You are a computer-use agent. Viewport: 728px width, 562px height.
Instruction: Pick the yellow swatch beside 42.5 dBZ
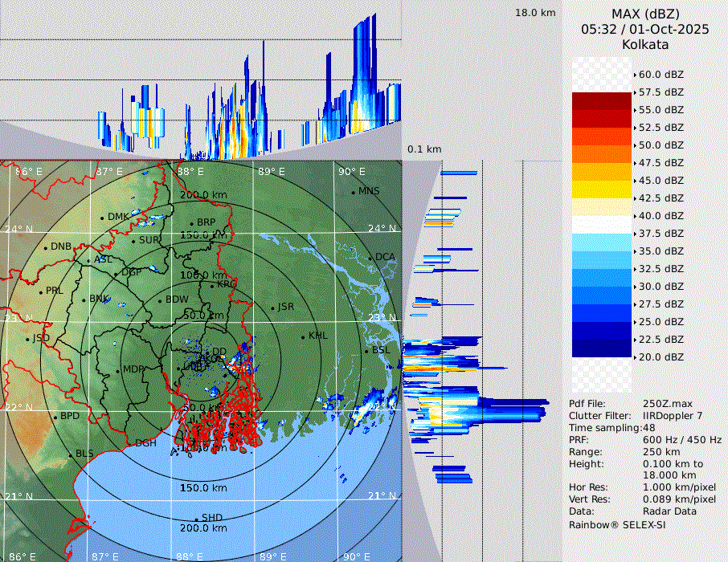click(x=601, y=189)
